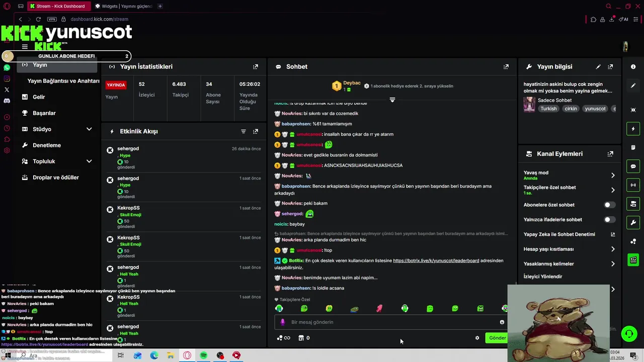Click username sehergod in the 26-minutes-ago activity row
Screen dimensions: 644x362
click(x=128, y=149)
